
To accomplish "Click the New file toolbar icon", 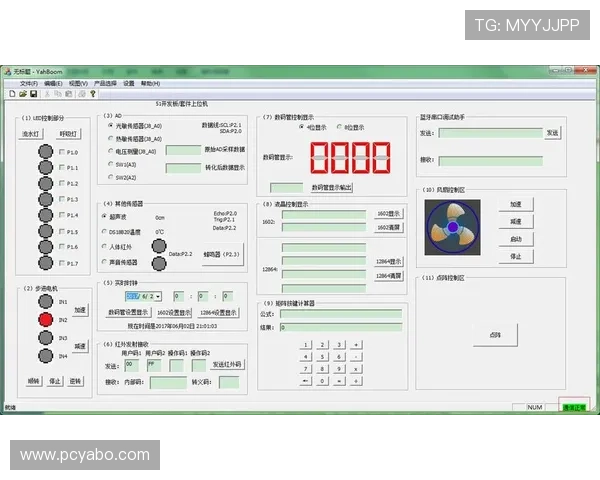I will 11,94.
